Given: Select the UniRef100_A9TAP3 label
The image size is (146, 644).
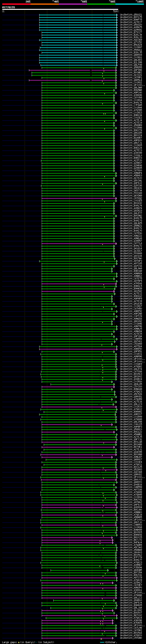Looking at the screenshot, I should click(x=131, y=261).
